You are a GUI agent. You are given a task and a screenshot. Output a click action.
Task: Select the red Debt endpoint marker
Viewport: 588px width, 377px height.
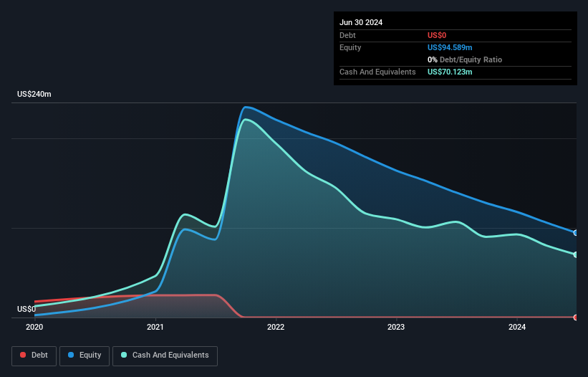(576, 318)
